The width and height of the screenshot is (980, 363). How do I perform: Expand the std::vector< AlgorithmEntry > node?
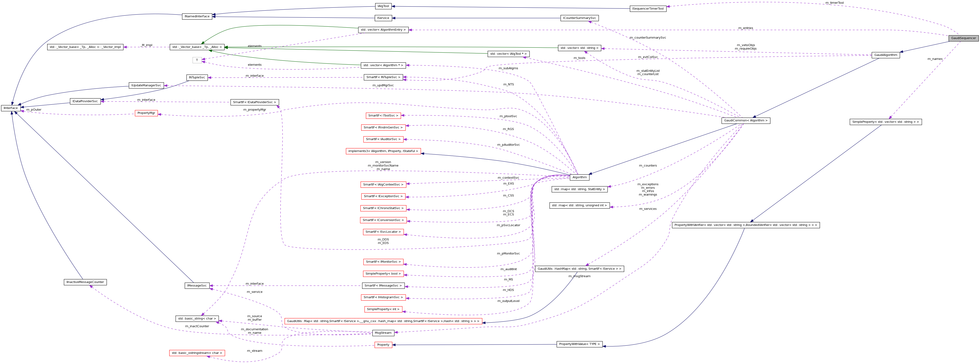tap(383, 30)
